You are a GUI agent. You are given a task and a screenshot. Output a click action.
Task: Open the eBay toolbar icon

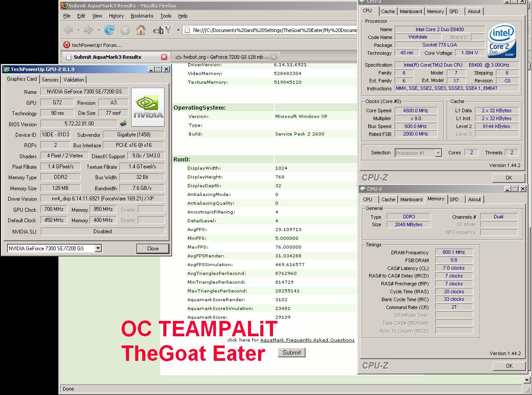161,30
